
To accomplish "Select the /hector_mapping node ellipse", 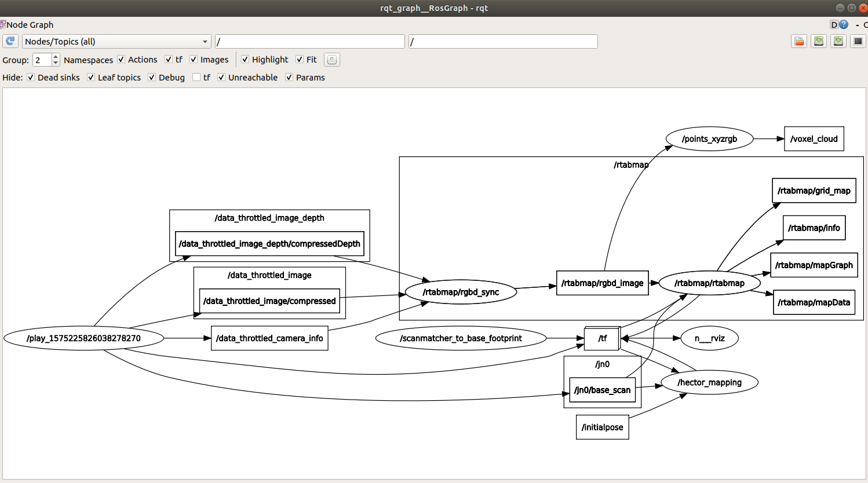I will [709, 382].
